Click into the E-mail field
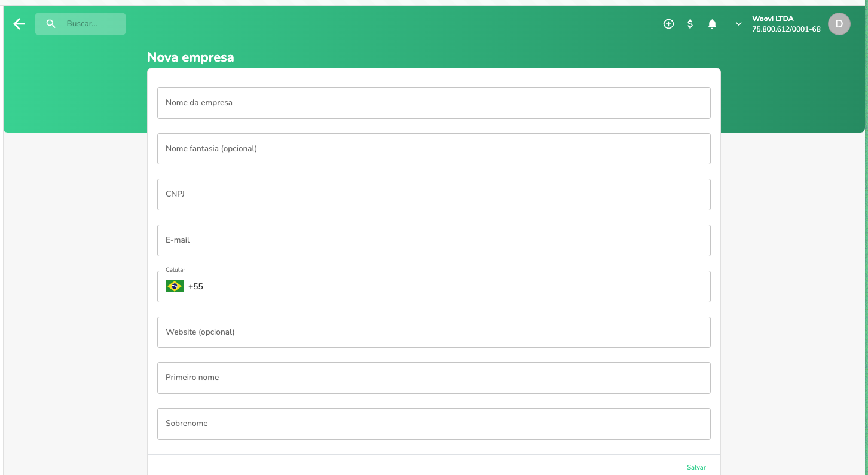 [433, 240]
